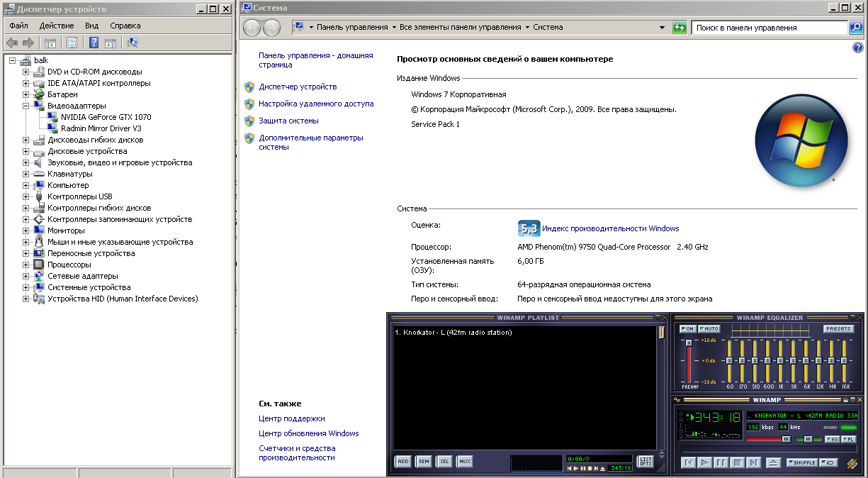
Task: Click the search magnifier icon in System window
Action: (857, 27)
